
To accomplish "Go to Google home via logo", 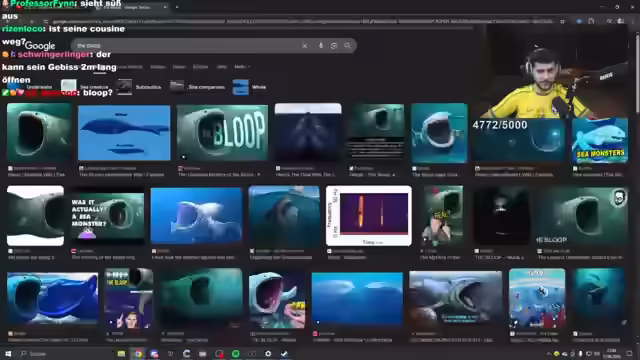I will click(40, 46).
